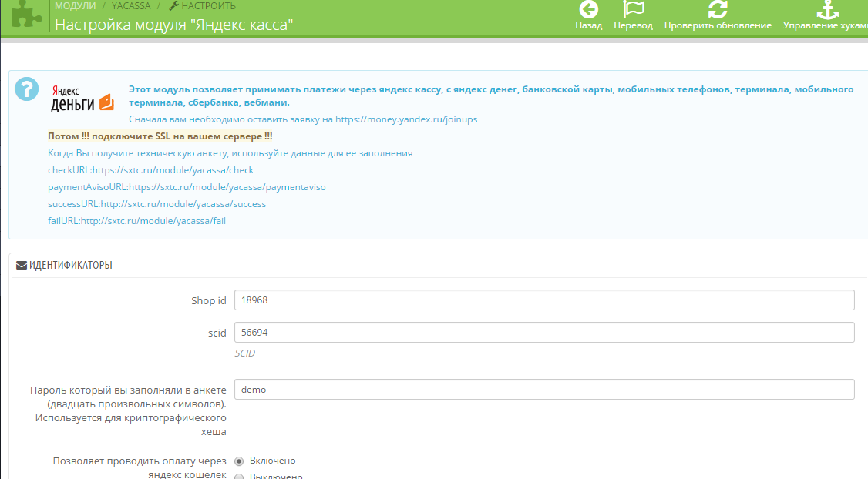This screenshot has width=868, height=479.
Task: Open the Управление хуками anchor icon
Action: point(828,9)
